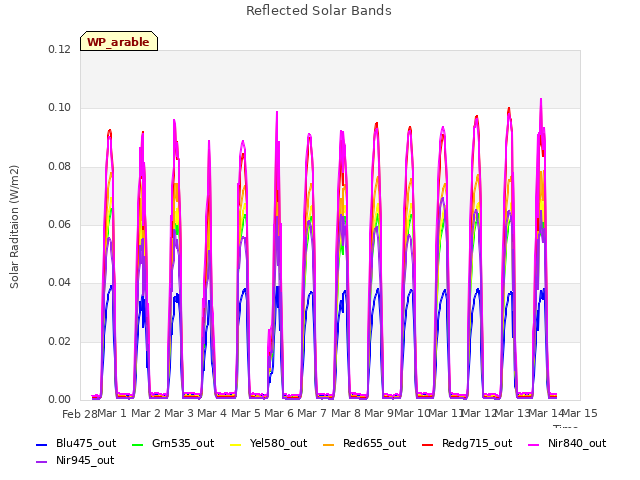Toggle the Red655_out legend entry

[x=364, y=444]
